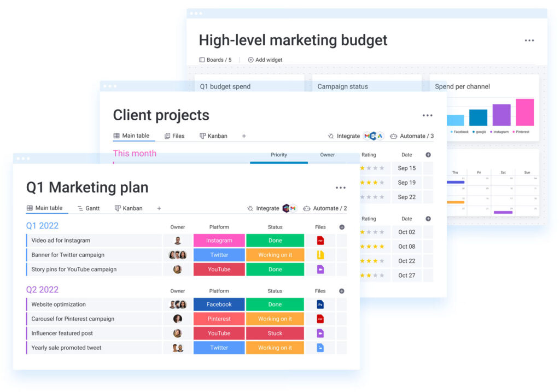Open the purple file for Influencer featured post
560x392 pixels.
pyautogui.click(x=320, y=333)
